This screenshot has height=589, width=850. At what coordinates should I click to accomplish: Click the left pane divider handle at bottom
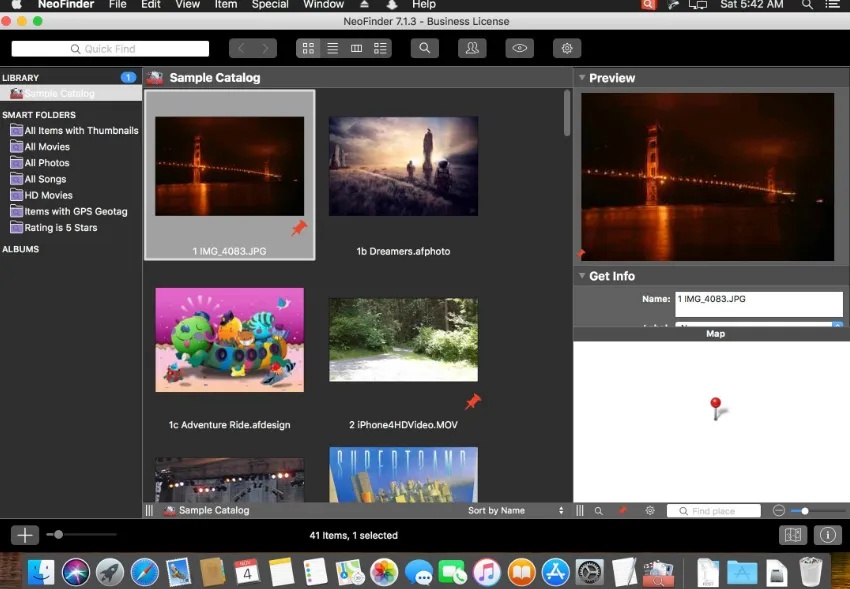[149, 510]
